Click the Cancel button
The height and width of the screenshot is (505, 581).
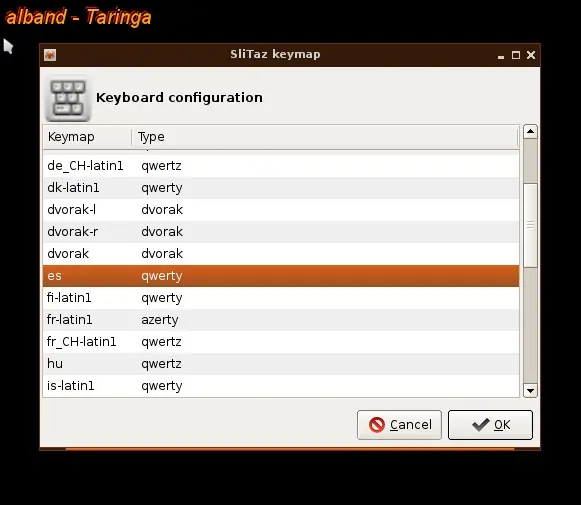[399, 425]
